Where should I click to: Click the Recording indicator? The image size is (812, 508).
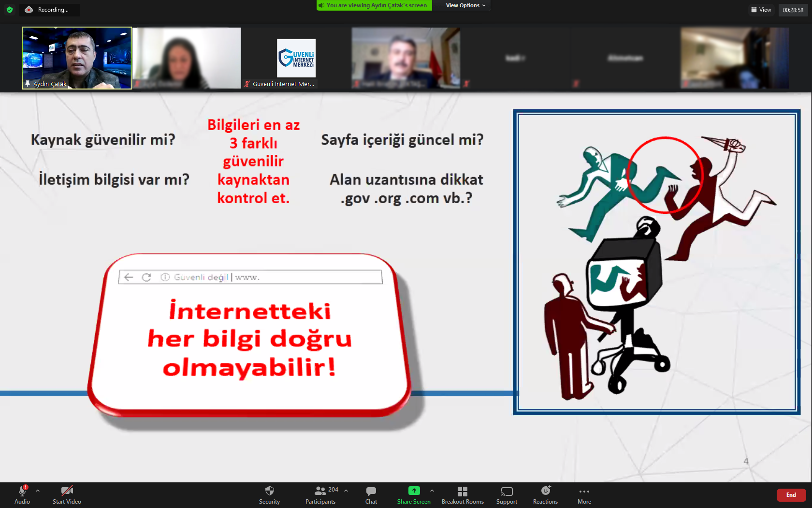[49, 10]
